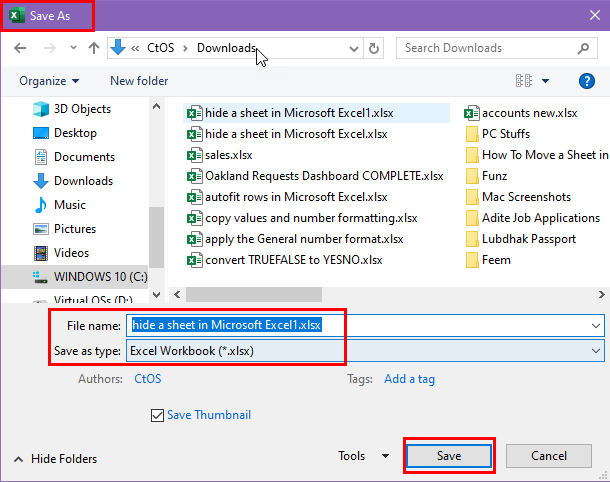The image size is (610, 482).
Task: Open the Organize menu
Action: click(x=49, y=81)
